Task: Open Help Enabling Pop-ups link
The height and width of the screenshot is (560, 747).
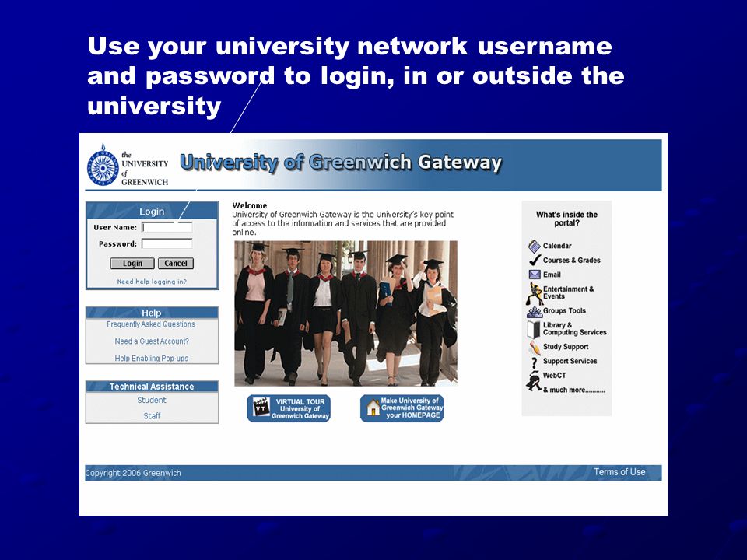Action: point(152,359)
